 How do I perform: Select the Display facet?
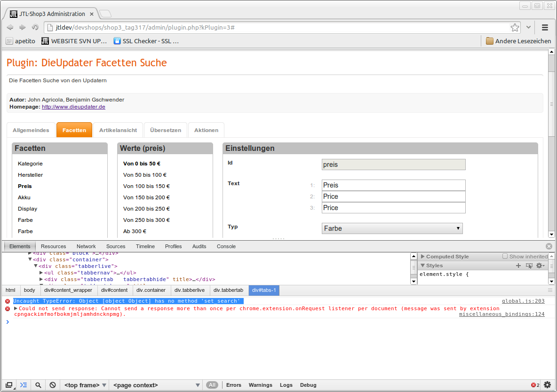click(27, 209)
